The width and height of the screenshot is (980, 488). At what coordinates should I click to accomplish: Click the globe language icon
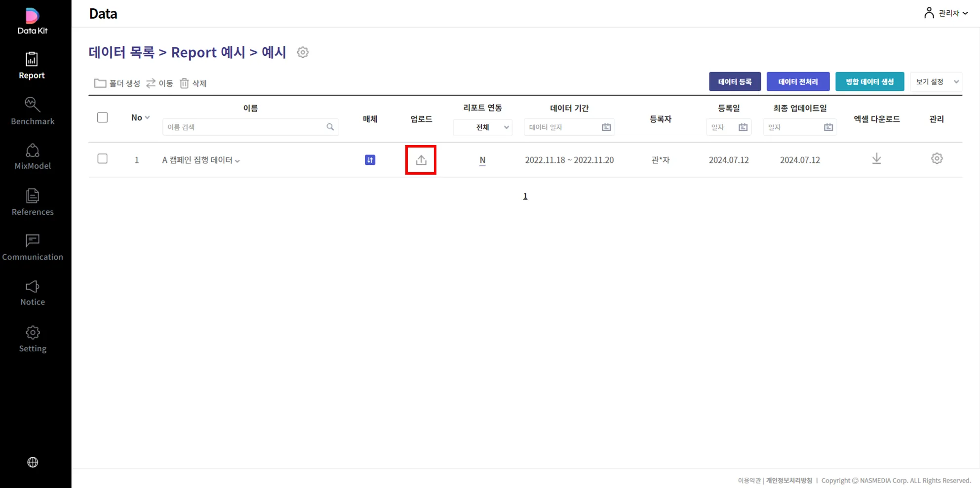tap(33, 462)
